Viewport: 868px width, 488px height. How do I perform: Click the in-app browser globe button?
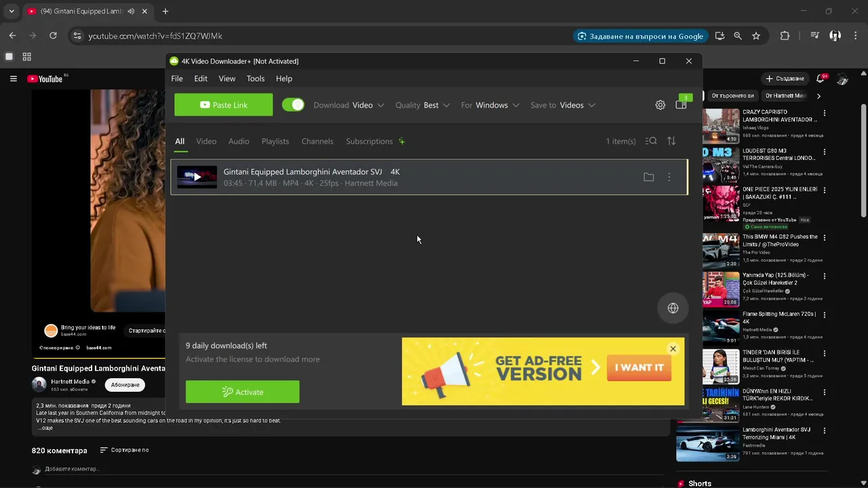coord(673,308)
